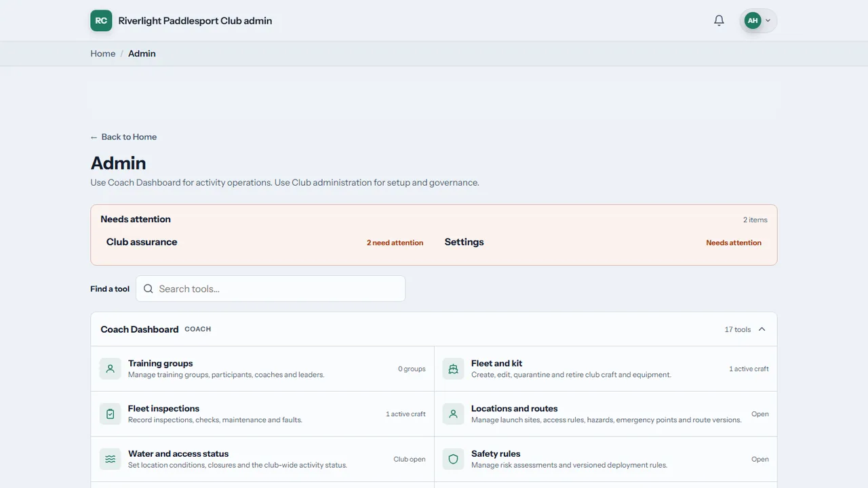Focus the Search tools field
Screen dimensions: 868x488
pos(271,289)
